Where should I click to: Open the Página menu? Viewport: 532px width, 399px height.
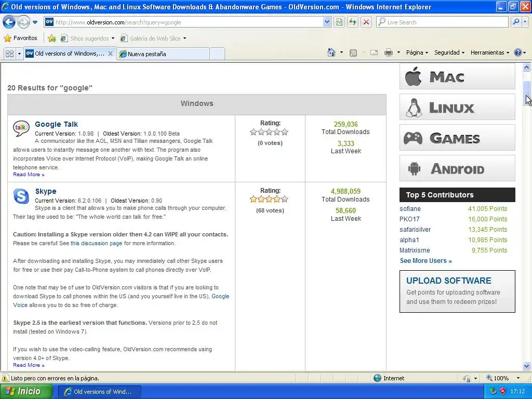pos(417,52)
